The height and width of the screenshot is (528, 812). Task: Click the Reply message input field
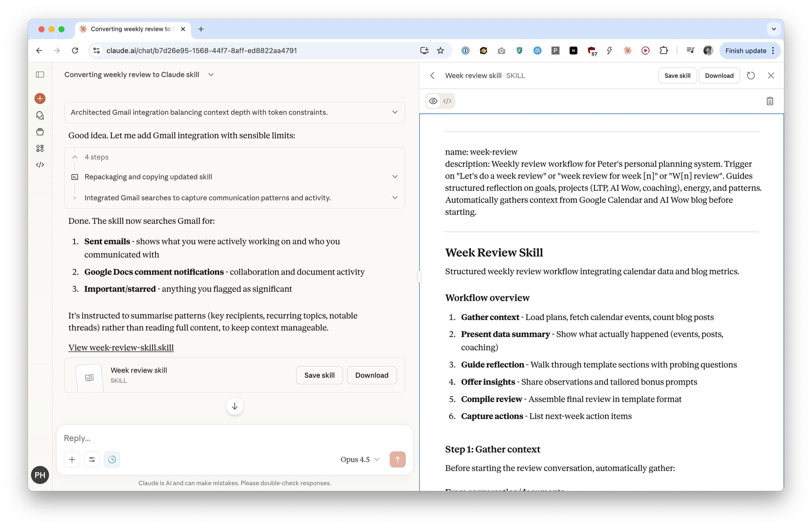pos(234,438)
